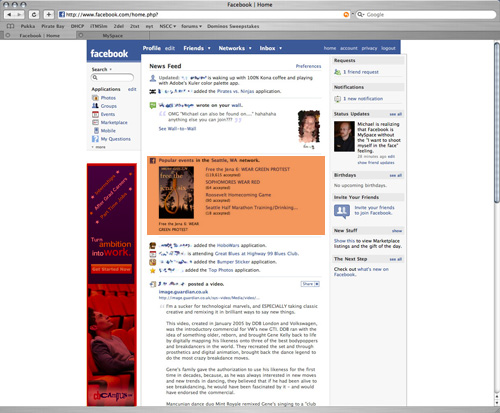Click the logout link

pos(388,48)
